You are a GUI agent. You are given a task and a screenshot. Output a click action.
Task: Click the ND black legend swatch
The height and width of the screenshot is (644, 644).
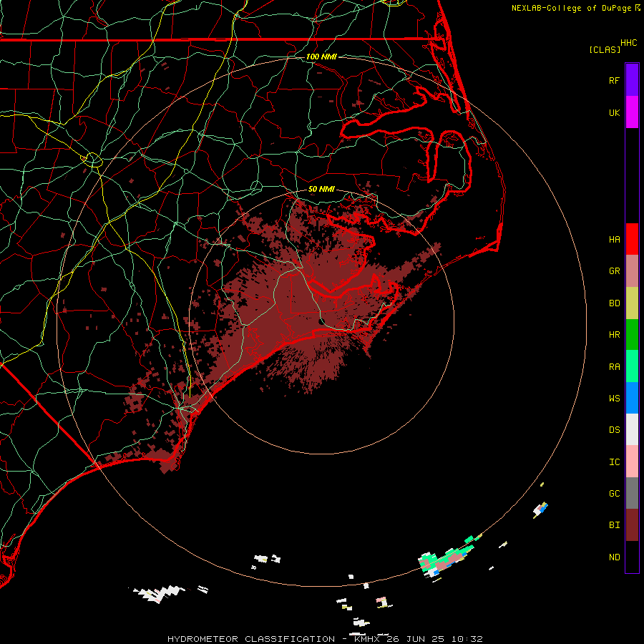pyautogui.click(x=632, y=557)
